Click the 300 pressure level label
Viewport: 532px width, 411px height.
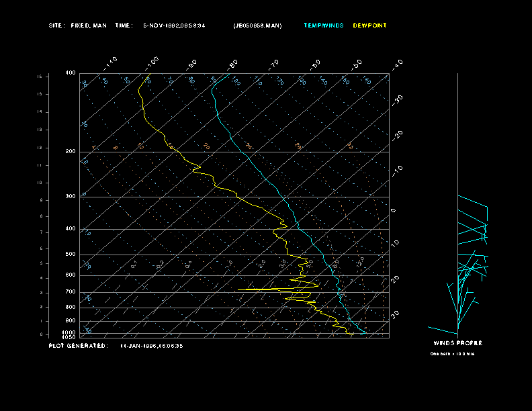[x=70, y=197]
